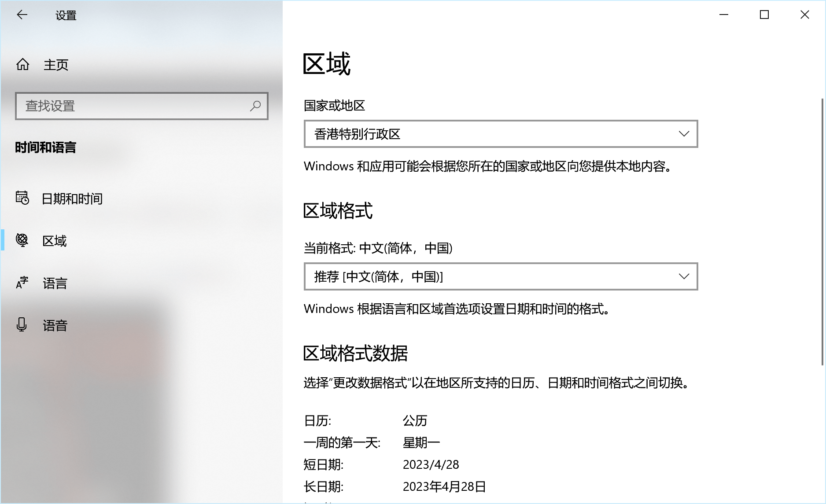Open the 区域格式 dropdown showing 推荐 [中文(简体，中国)]

pyautogui.click(x=501, y=276)
